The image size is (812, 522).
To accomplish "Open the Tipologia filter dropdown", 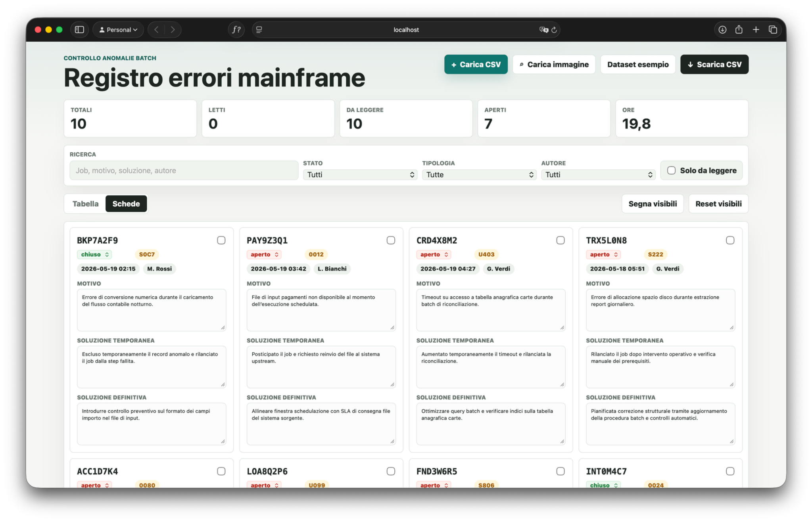I will 479,175.
